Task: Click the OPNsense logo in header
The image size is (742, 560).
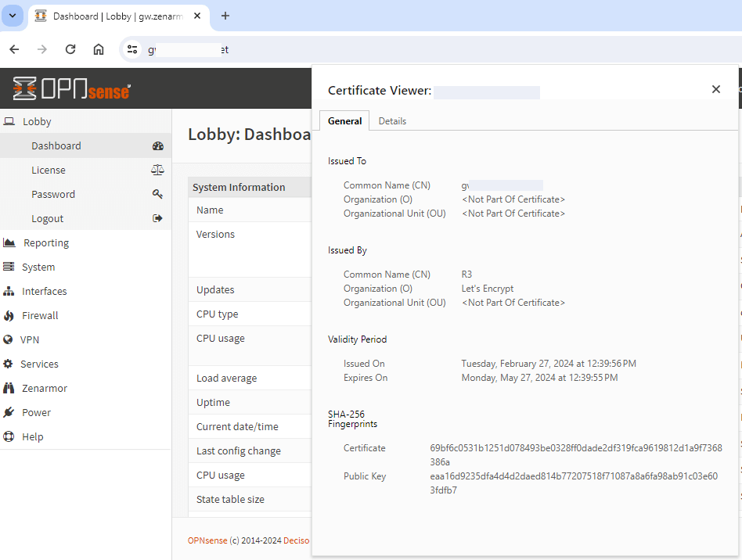Action: point(72,88)
